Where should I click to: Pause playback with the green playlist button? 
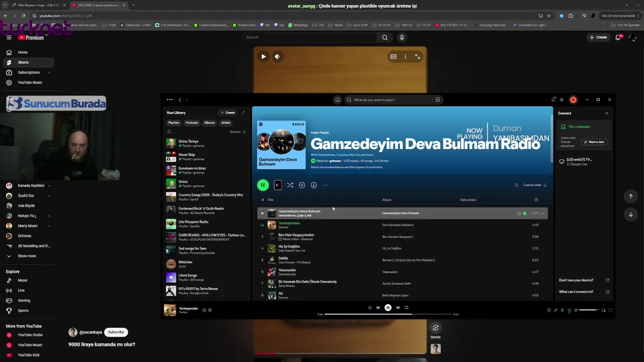pos(263,185)
